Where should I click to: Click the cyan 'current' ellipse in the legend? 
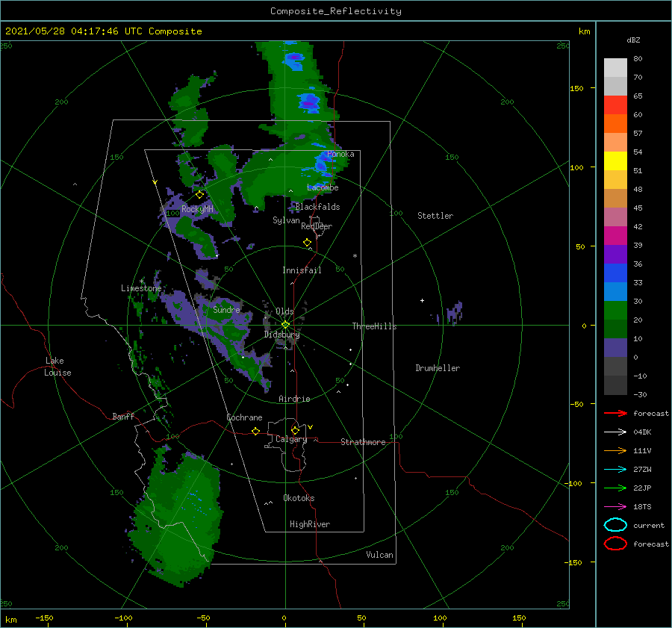[615, 525]
